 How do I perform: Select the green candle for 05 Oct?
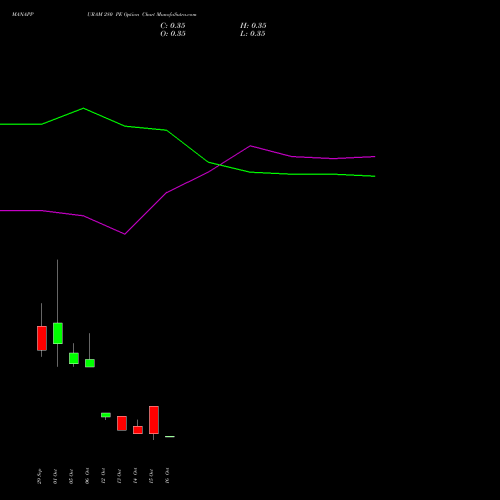(x=74, y=358)
